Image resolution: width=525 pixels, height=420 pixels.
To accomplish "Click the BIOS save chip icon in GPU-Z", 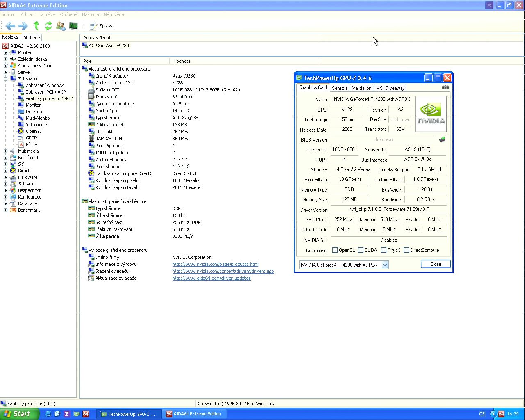I will pos(442,139).
